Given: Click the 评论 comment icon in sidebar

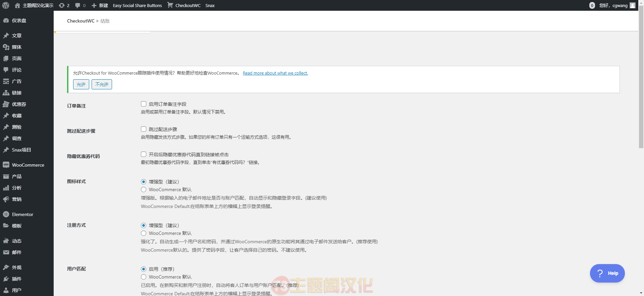Looking at the screenshot, I should [6, 70].
